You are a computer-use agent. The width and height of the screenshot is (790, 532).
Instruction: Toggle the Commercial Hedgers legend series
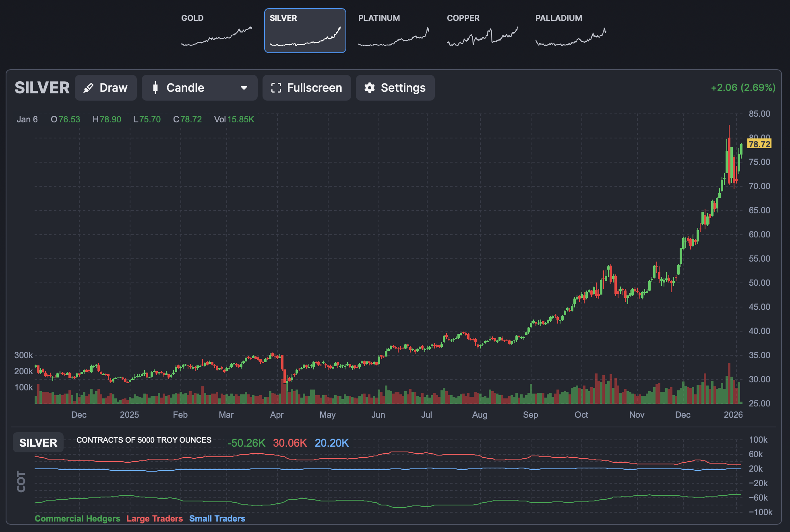[x=77, y=518]
